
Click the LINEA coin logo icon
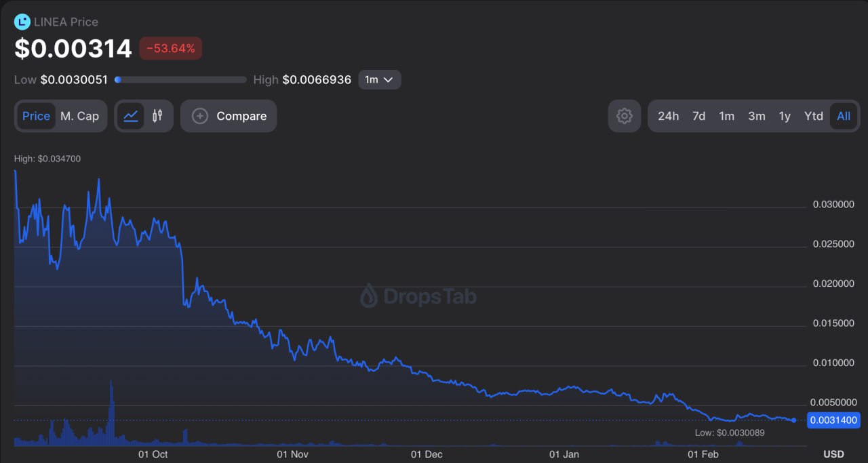click(22, 22)
